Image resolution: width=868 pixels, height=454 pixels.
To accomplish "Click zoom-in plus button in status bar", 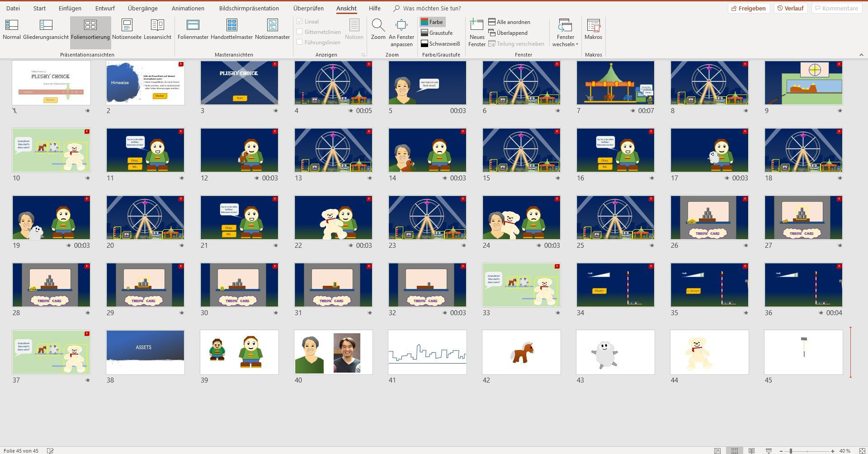I will click(x=833, y=451).
